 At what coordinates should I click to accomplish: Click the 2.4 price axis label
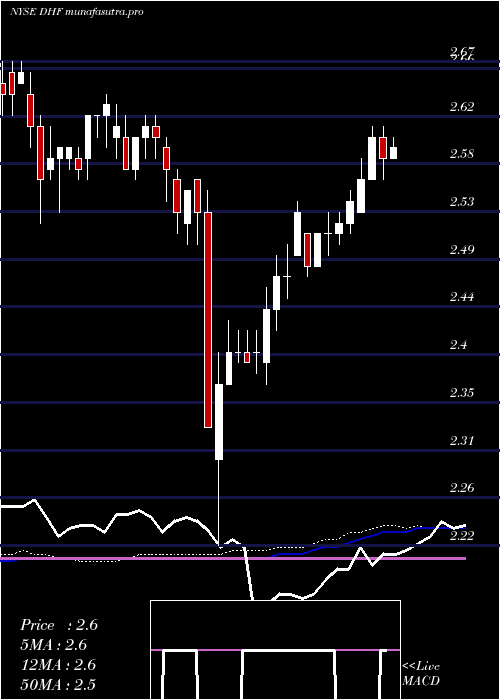click(459, 345)
